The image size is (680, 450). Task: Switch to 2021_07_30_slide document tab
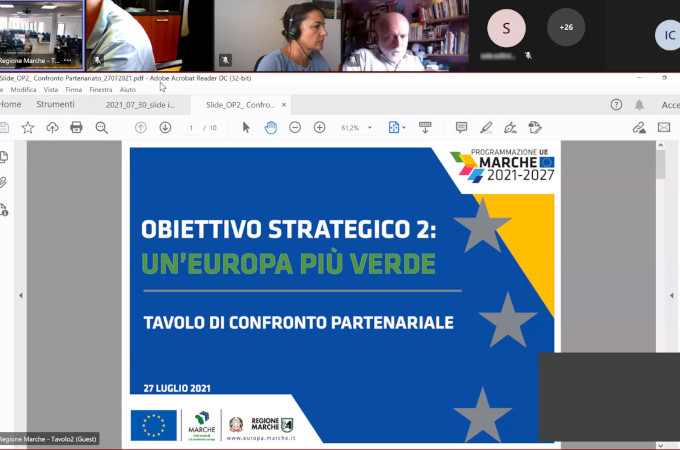tap(140, 105)
